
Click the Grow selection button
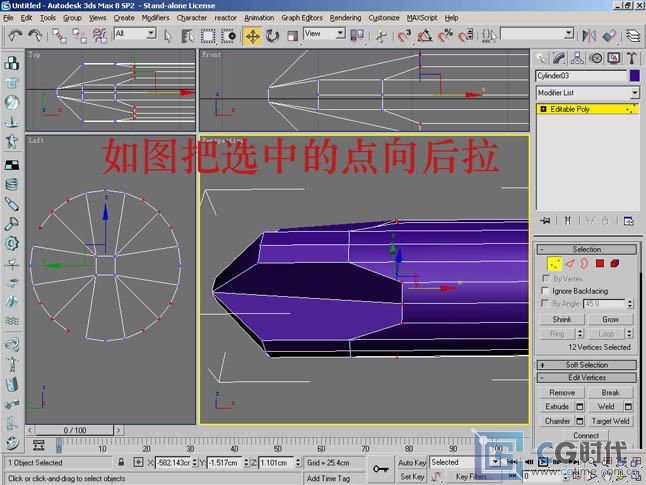coord(610,319)
